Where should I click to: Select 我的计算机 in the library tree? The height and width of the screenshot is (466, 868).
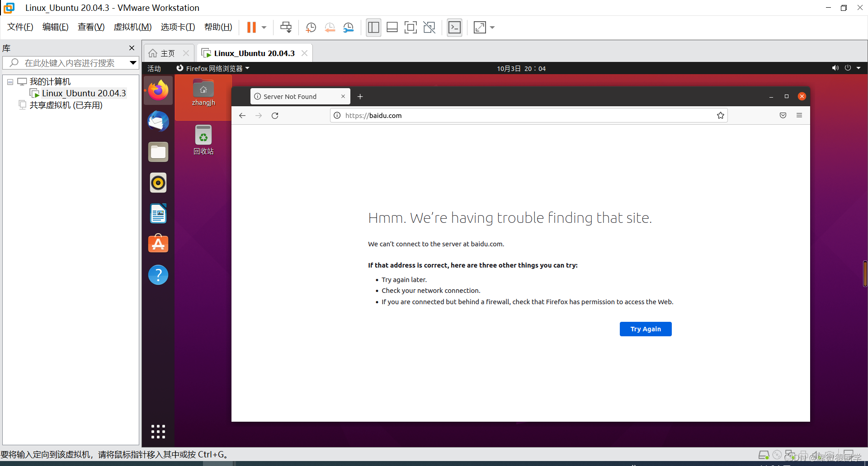pos(50,82)
